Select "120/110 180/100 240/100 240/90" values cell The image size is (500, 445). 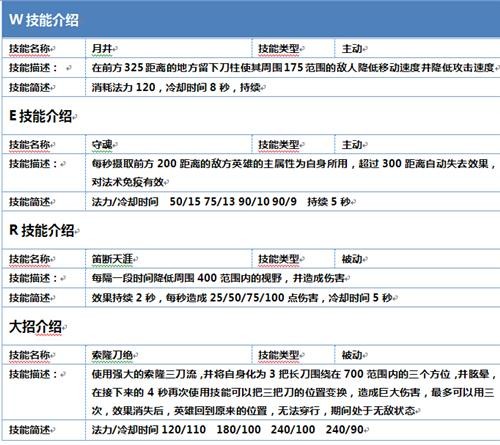pos(293,430)
